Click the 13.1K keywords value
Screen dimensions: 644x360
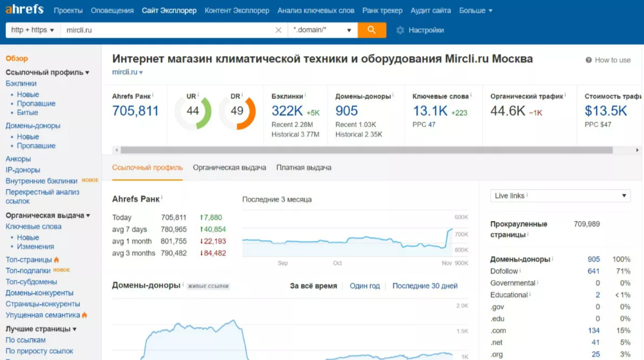pyautogui.click(x=430, y=111)
